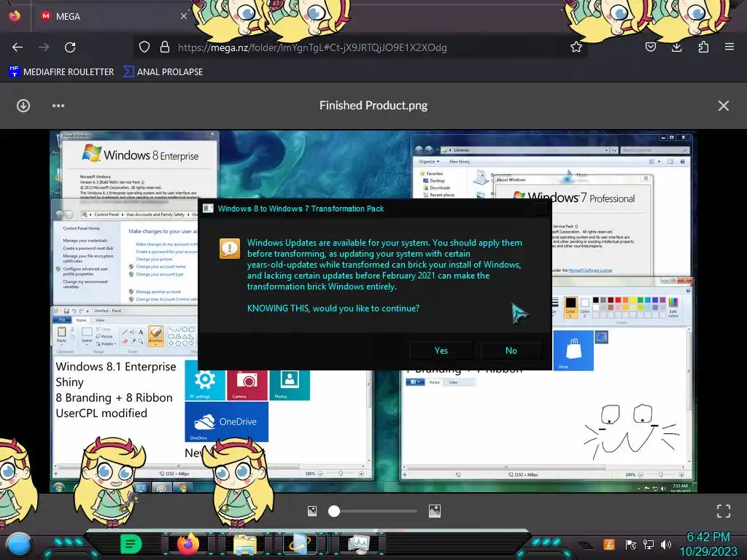This screenshot has width=747, height=560.
Task: Click the Firefox taskbar icon
Action: [188, 544]
